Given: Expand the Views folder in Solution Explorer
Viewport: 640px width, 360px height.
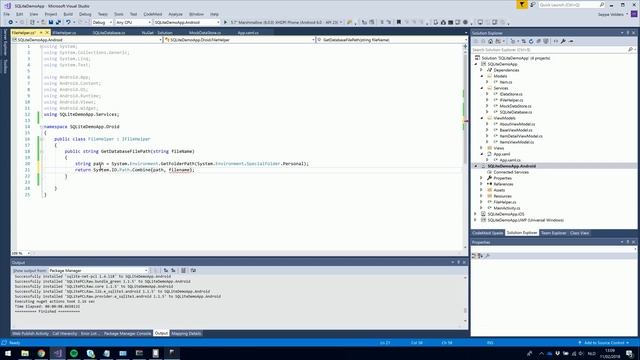Looking at the screenshot, I should pyautogui.click(x=482, y=148).
